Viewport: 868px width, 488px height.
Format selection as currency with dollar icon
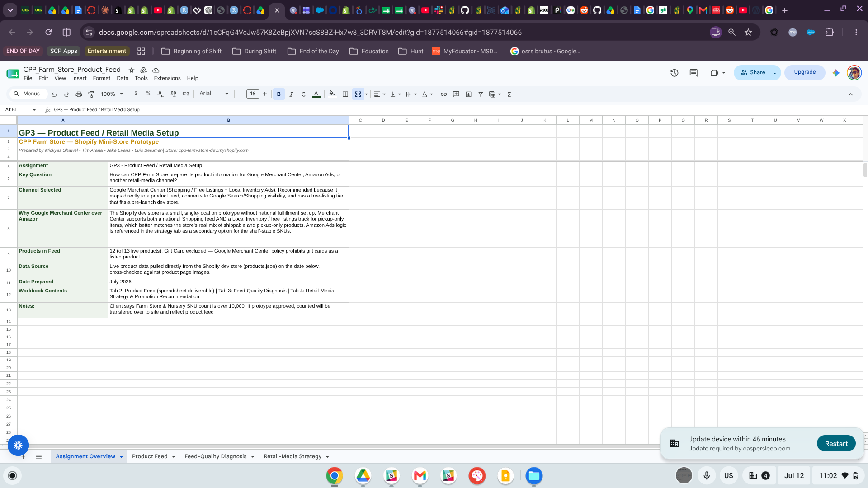pos(136,94)
